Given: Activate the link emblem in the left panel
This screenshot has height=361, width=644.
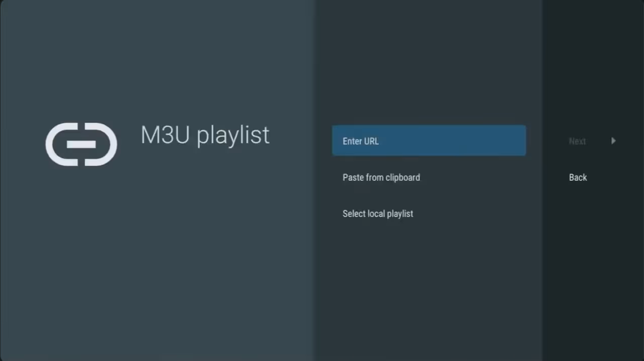Looking at the screenshot, I should (x=81, y=145).
